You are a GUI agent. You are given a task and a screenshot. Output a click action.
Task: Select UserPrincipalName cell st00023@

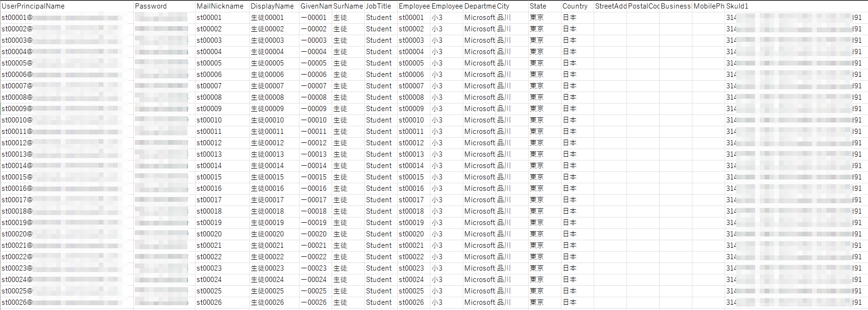(x=67, y=268)
